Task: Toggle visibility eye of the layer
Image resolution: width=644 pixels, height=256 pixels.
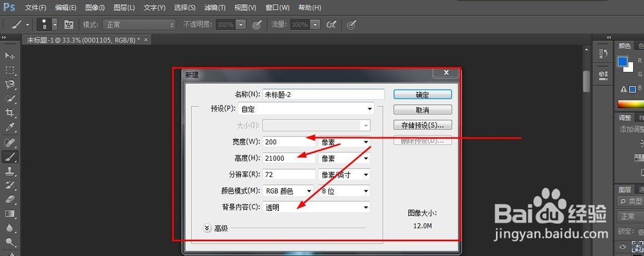Action: click(623, 246)
